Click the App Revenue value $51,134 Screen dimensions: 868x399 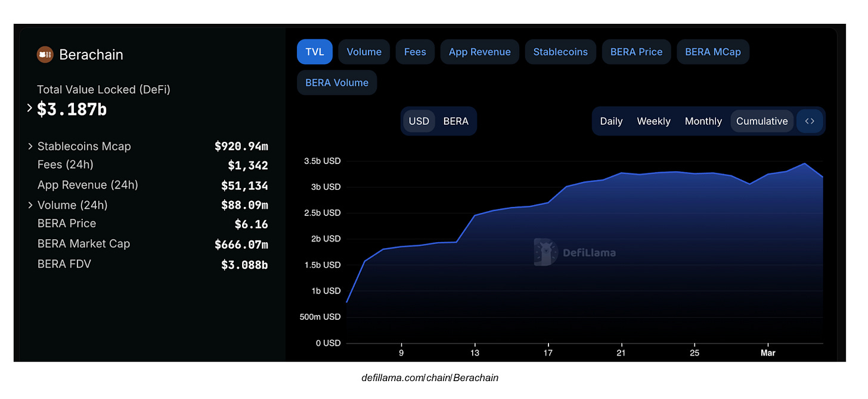244,185
